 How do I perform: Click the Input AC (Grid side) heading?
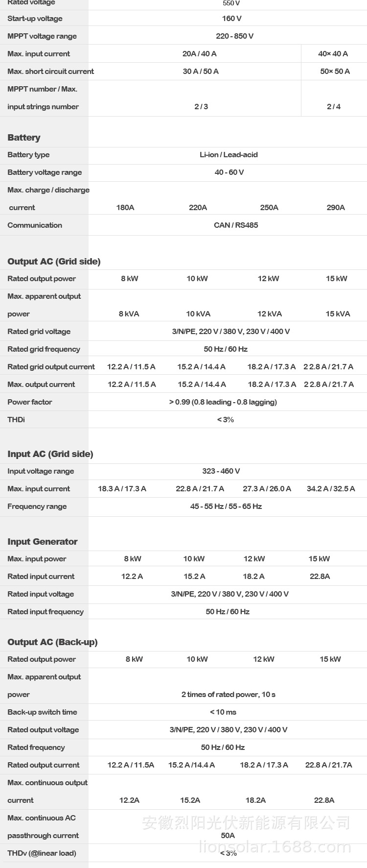pos(50,454)
